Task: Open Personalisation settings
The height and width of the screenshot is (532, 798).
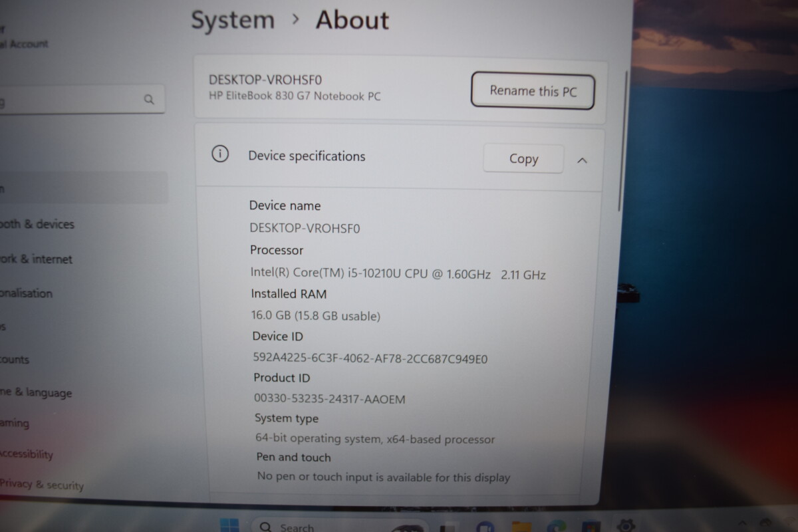Action: point(27,293)
